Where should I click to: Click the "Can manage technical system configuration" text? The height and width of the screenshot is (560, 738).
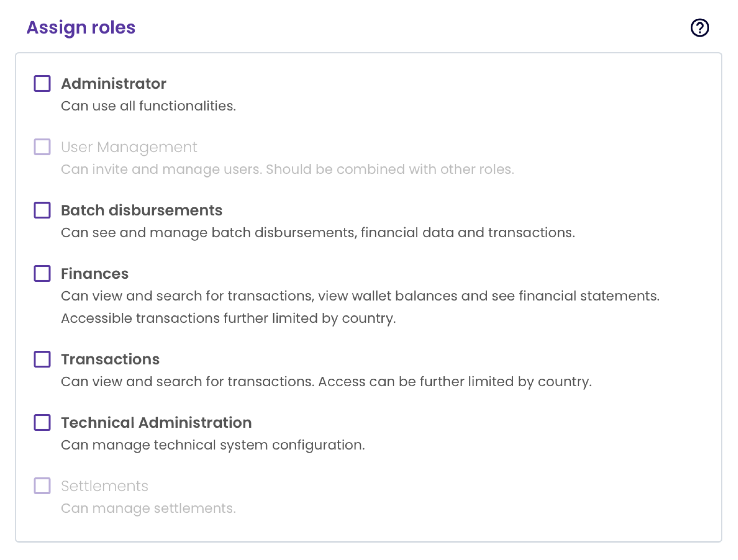[x=213, y=445]
